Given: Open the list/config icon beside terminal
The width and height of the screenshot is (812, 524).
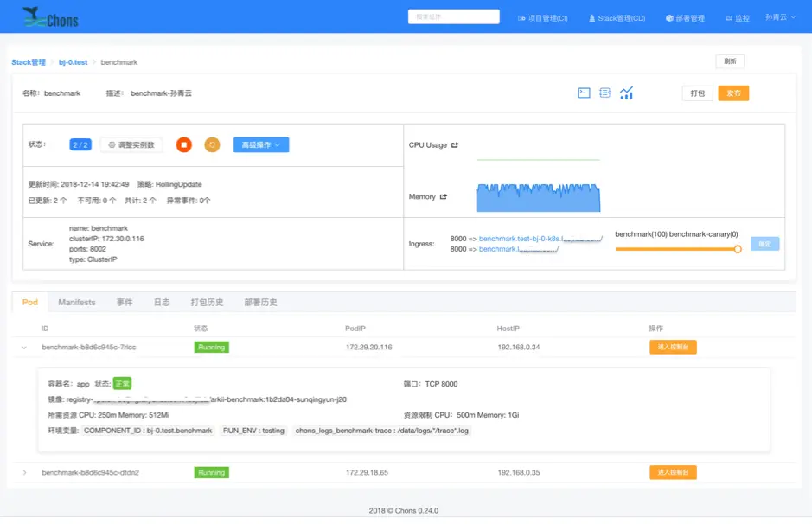Looking at the screenshot, I should coord(604,93).
